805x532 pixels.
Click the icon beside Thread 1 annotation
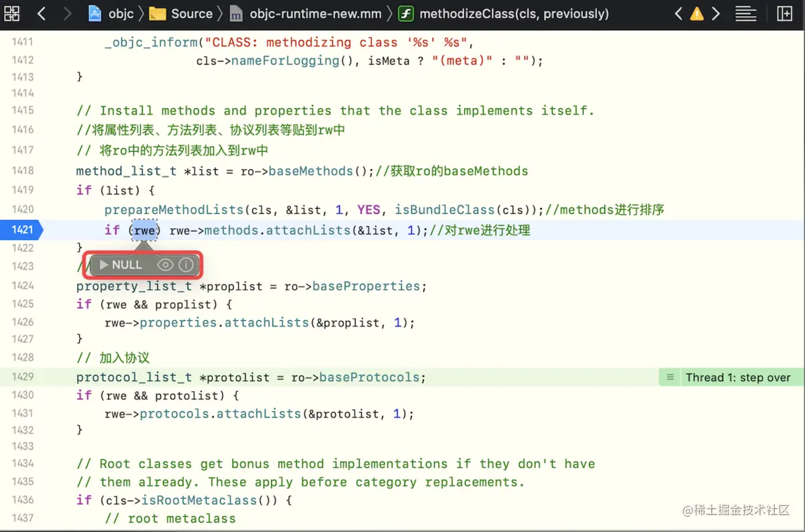pyautogui.click(x=669, y=377)
